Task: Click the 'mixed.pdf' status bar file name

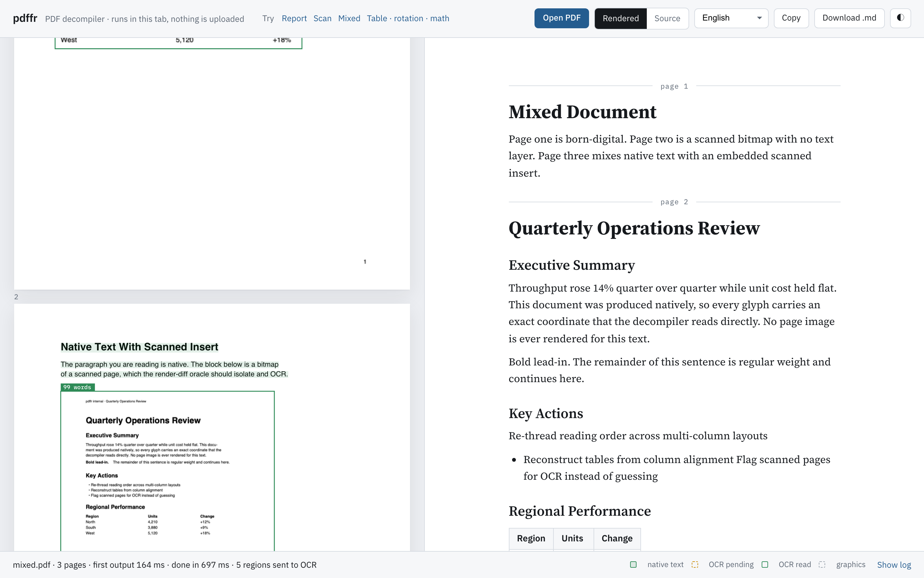Action: [32, 565]
